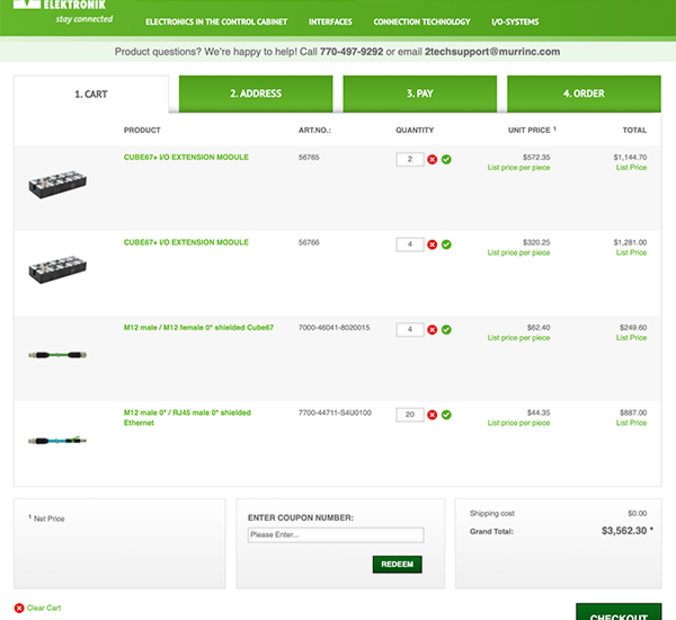Screen dimensions: 676x620
Task: Click 'List price per piece' under $44.35
Action: (x=519, y=423)
